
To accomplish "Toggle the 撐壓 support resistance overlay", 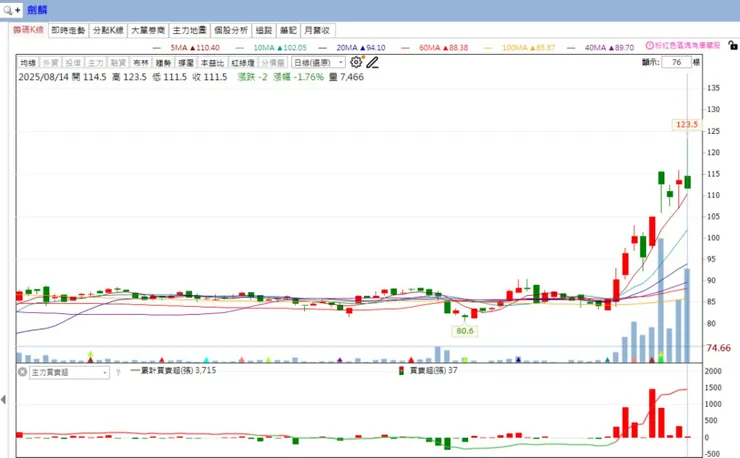I will tap(185, 63).
